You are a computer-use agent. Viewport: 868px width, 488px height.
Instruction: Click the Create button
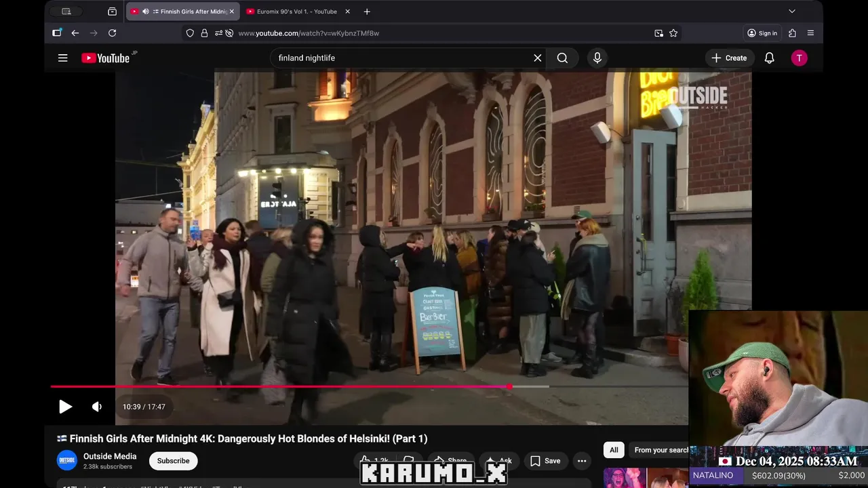[x=729, y=58]
